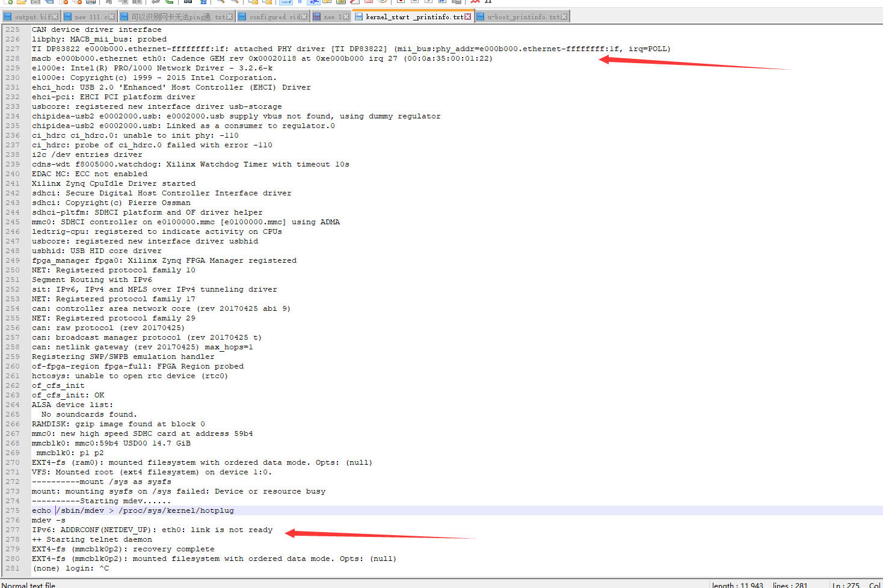Place cursor on the "attached PHY driver" line

[x=351, y=49]
